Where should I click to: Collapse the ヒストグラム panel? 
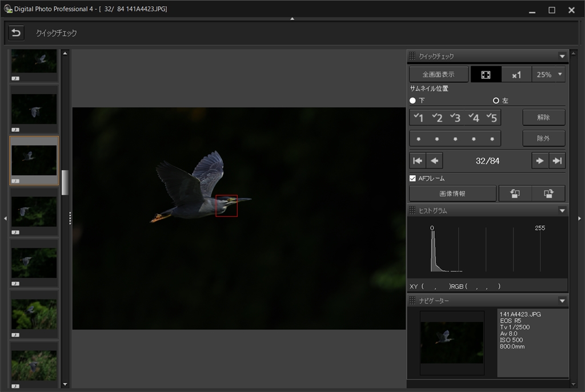tap(562, 211)
